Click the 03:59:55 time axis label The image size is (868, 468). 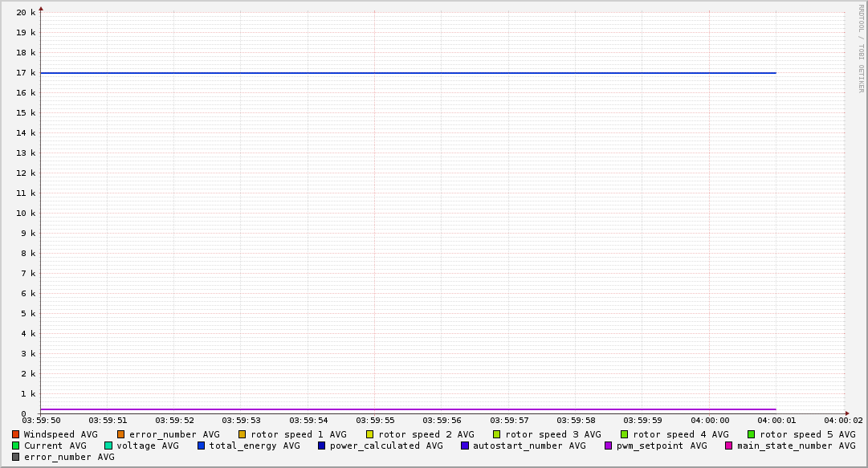click(x=376, y=420)
